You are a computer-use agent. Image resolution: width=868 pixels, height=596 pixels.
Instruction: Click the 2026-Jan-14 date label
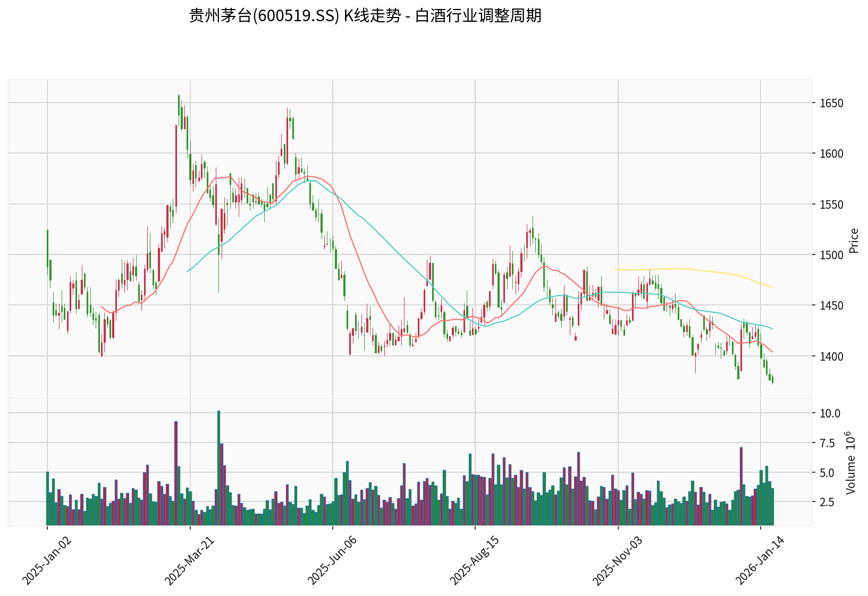click(x=760, y=560)
